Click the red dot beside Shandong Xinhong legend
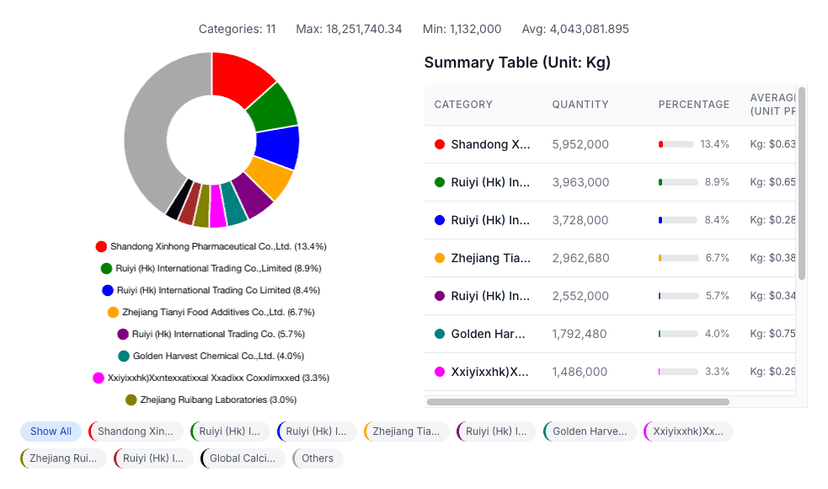The width and height of the screenshot is (828, 489). 101,246
